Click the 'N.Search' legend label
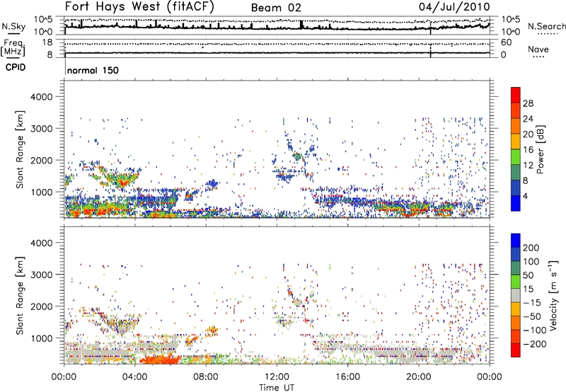 click(x=547, y=26)
